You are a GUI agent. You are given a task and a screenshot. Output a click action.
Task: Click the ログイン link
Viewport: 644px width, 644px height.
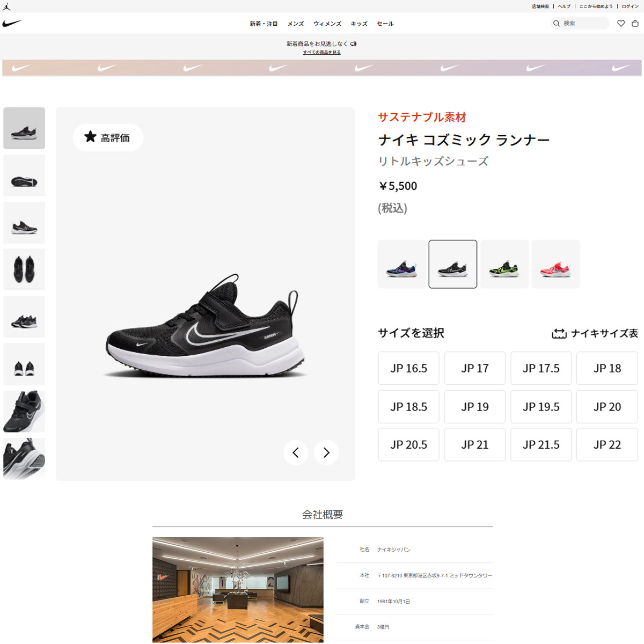pos(630,6)
